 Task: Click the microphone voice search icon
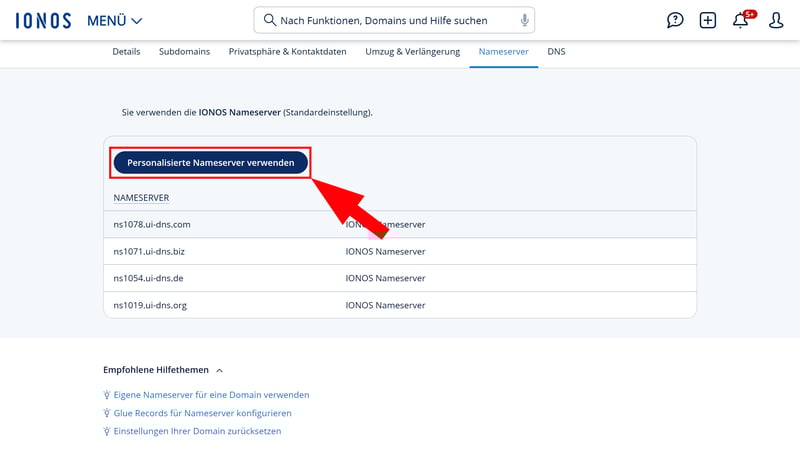(x=524, y=20)
